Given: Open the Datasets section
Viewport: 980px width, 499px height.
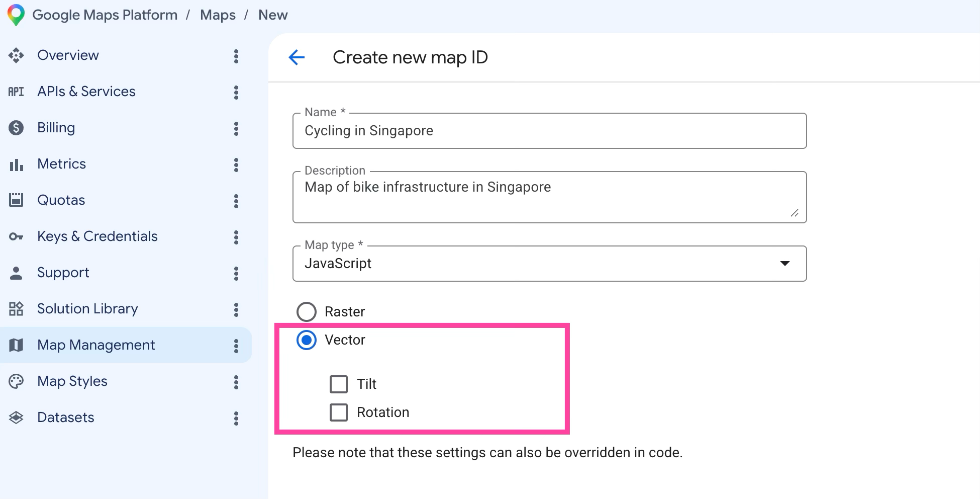Looking at the screenshot, I should (x=66, y=418).
